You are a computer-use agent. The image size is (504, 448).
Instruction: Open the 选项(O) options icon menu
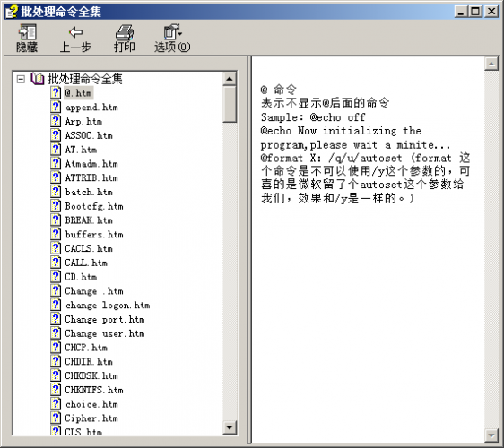coord(172,31)
